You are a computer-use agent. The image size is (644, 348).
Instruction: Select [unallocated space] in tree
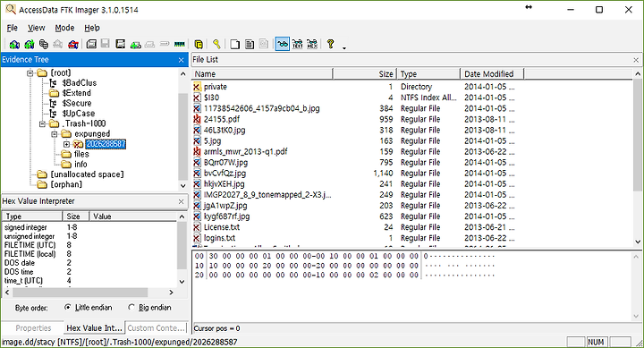pyautogui.click(x=87, y=174)
